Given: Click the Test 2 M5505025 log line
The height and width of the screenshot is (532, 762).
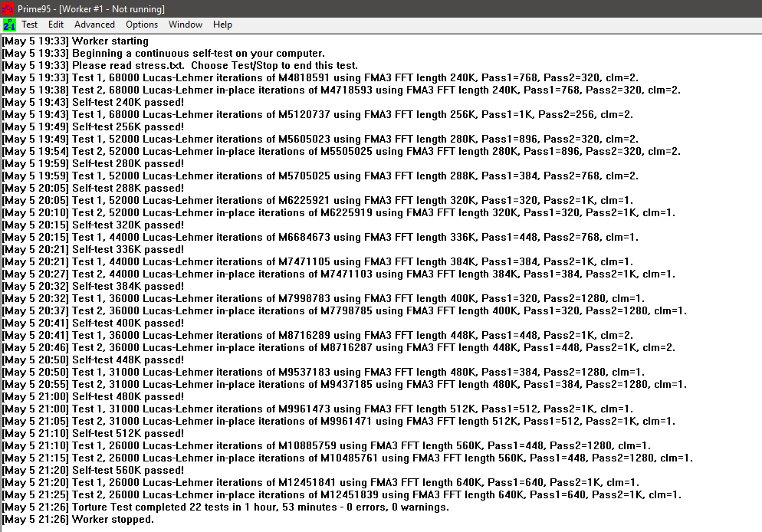Looking at the screenshot, I should pyautogui.click(x=341, y=151).
